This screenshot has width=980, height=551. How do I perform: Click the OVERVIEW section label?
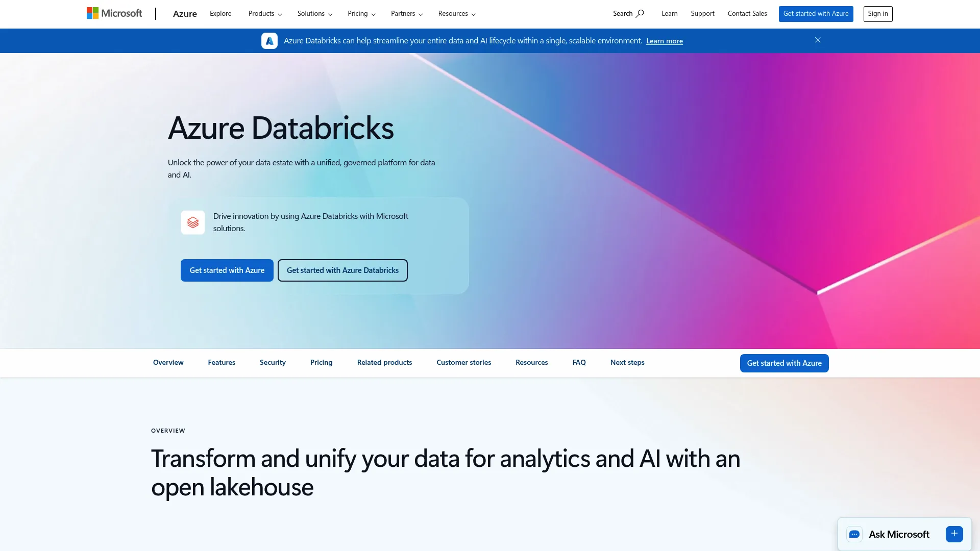(x=168, y=431)
